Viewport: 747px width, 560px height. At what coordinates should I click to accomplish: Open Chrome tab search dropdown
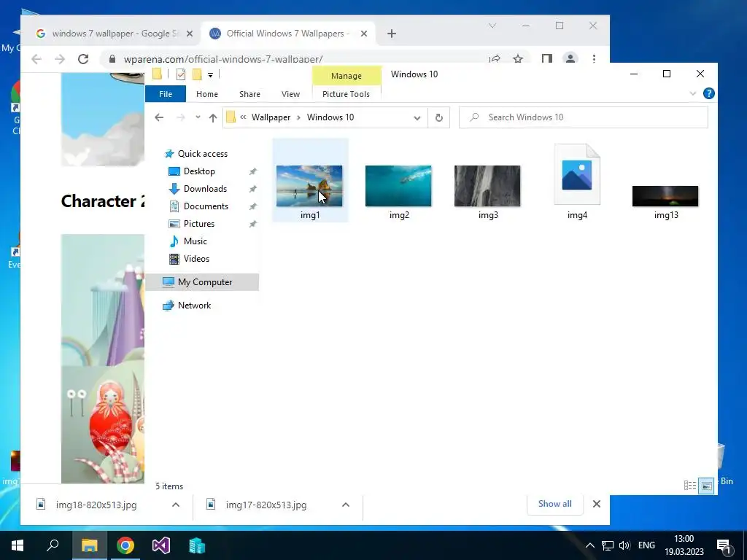pyautogui.click(x=492, y=26)
